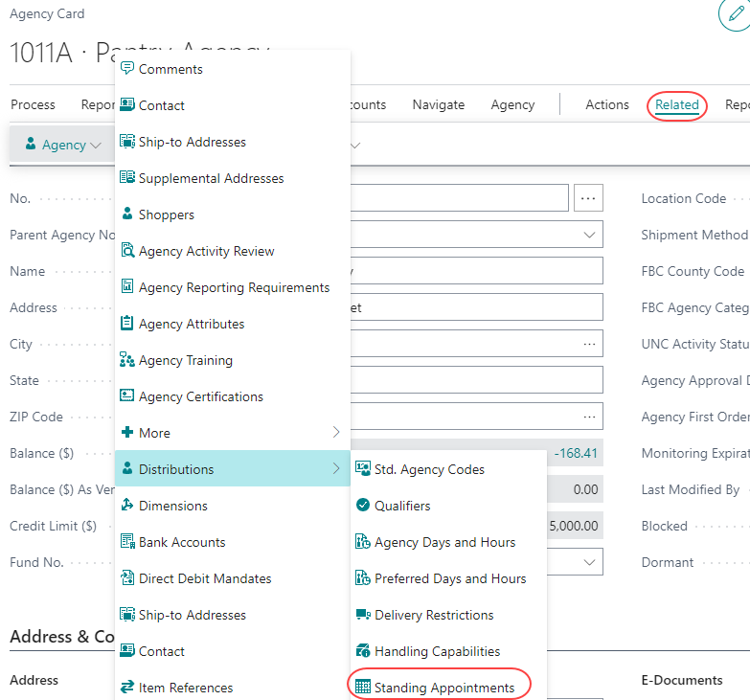Click the Agency Training icon
Screen dimensions: 750x700
pyautogui.click(x=126, y=360)
